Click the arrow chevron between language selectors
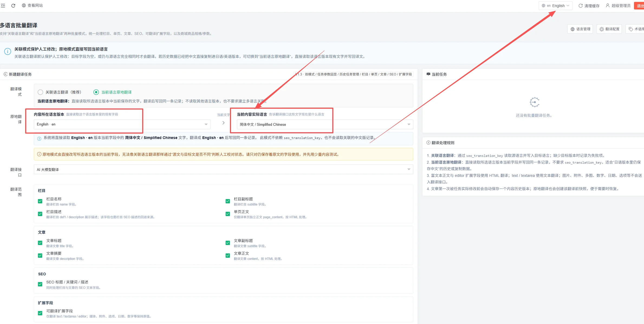The width and height of the screenshot is (644, 324). 223,123
